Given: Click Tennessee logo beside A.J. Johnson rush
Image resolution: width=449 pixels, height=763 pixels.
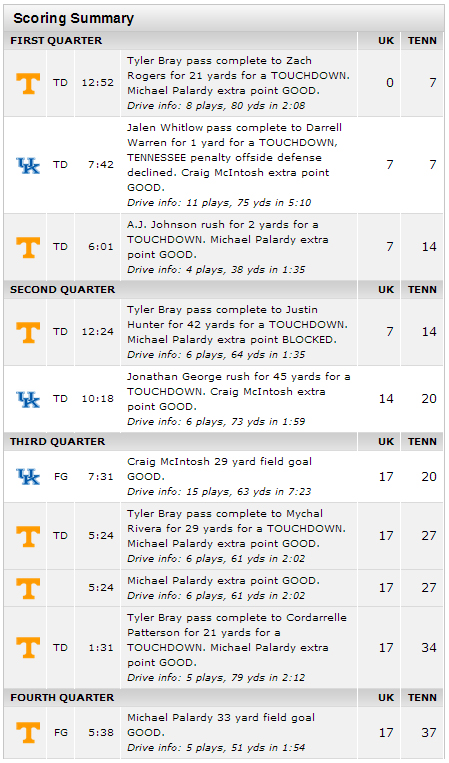Looking at the screenshot, I should pyautogui.click(x=28, y=247).
